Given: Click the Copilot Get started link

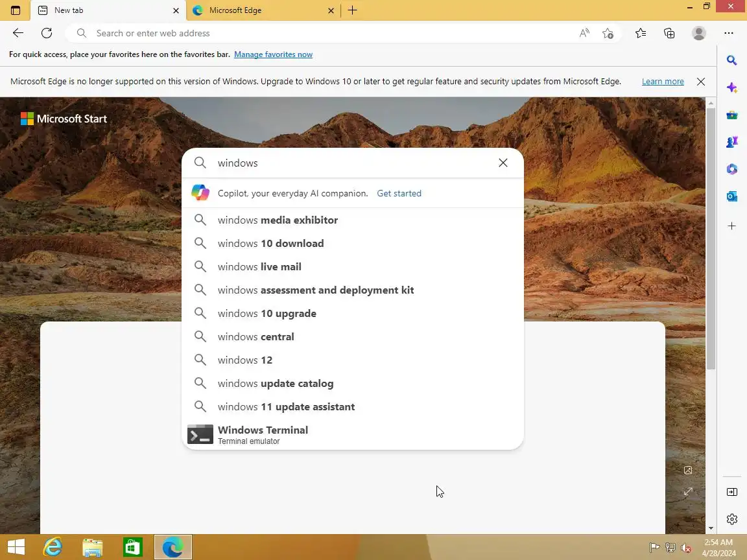Looking at the screenshot, I should 399,193.
